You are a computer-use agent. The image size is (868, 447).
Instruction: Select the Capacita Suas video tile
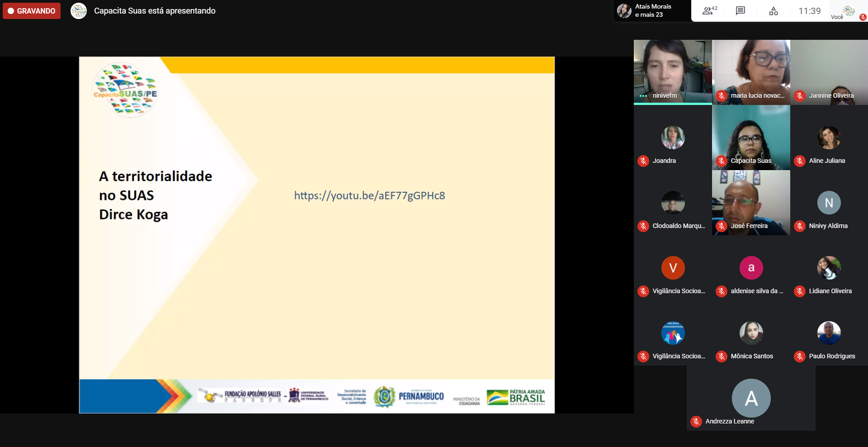click(751, 135)
